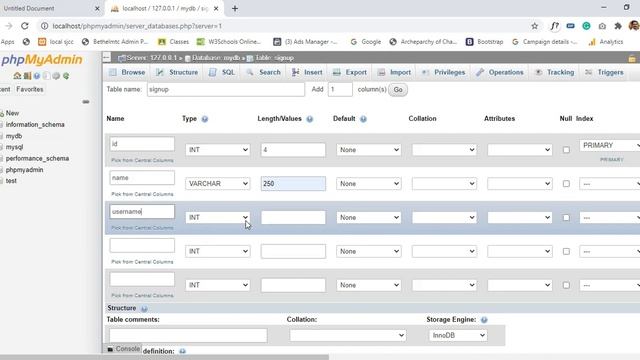
Task: Click the f? font extension icon
Action: (554, 26)
